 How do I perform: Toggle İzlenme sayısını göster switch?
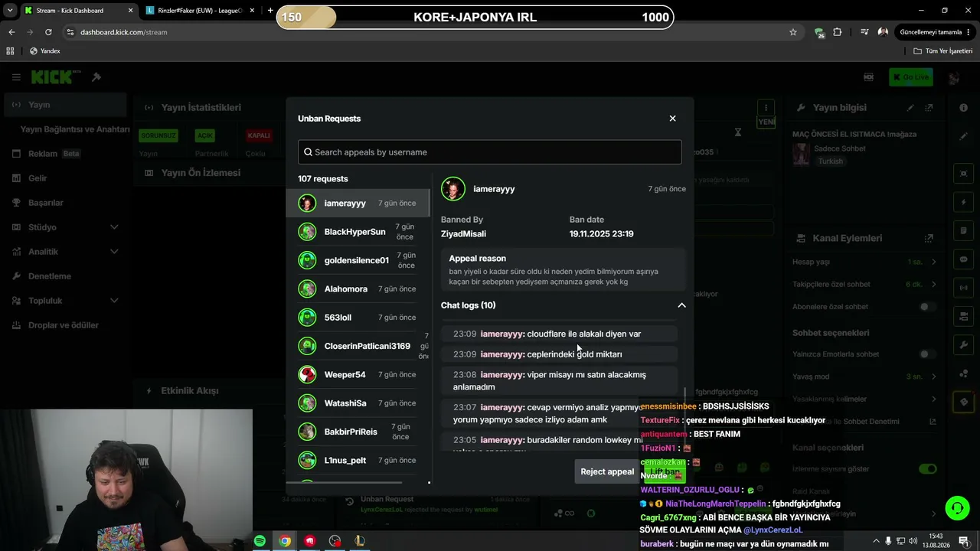(927, 468)
